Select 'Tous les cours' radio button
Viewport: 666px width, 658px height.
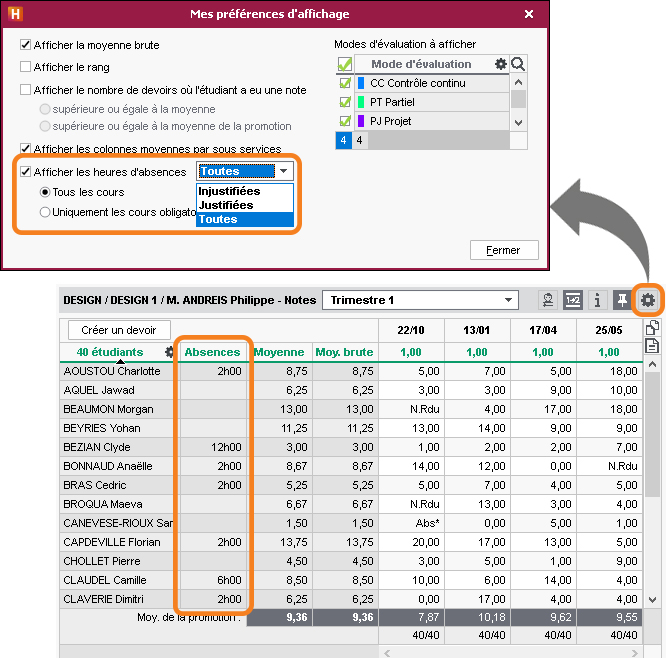pyautogui.click(x=45, y=192)
